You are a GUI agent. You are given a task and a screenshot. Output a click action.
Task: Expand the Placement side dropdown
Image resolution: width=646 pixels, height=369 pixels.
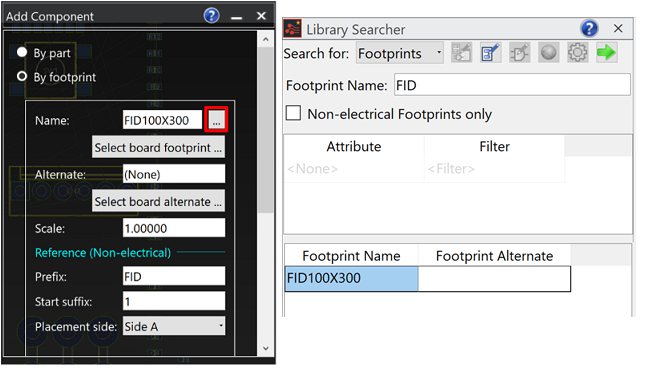174,326
